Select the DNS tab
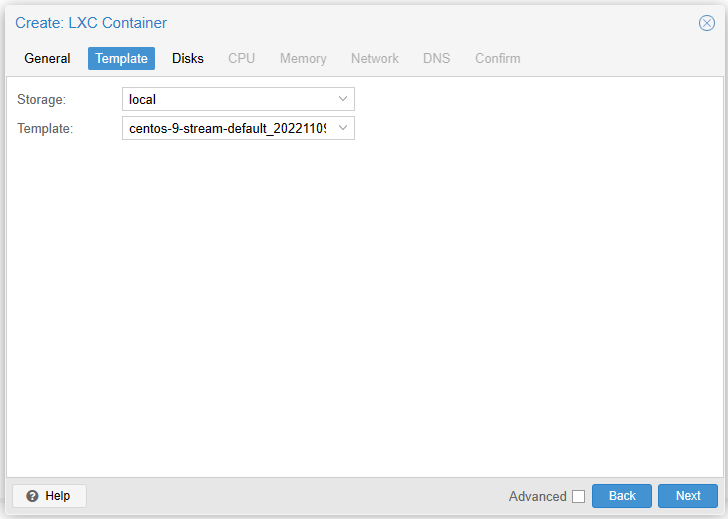Viewport: 728px width, 519px height. [436, 58]
